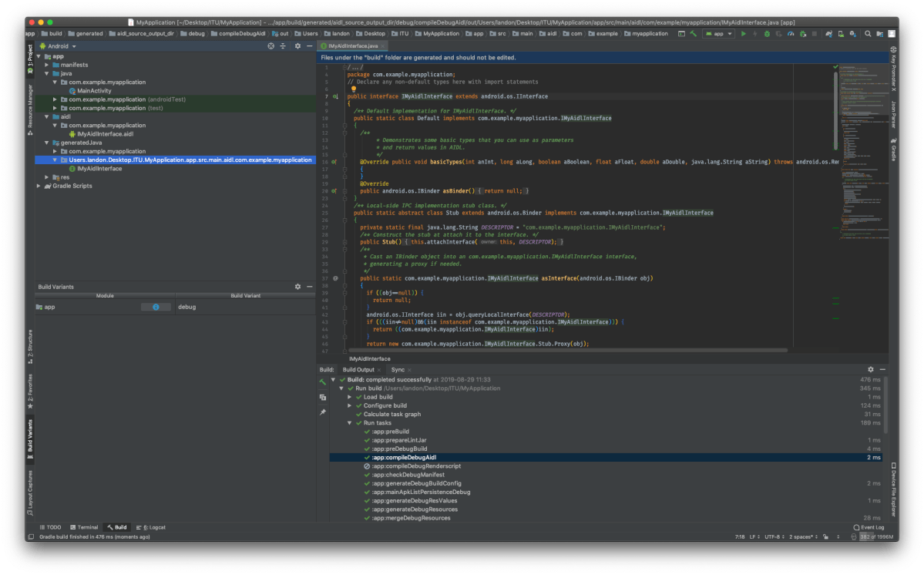Open the Project panel settings gear

(297, 45)
